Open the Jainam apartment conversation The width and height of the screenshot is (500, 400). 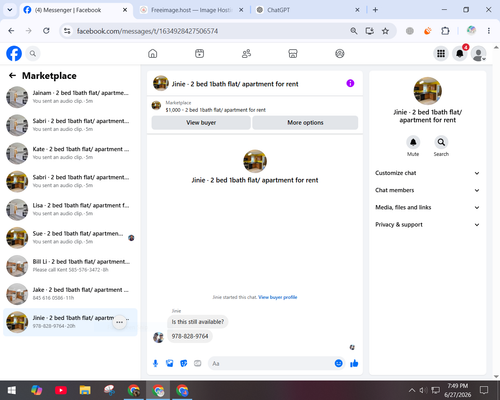(70, 97)
